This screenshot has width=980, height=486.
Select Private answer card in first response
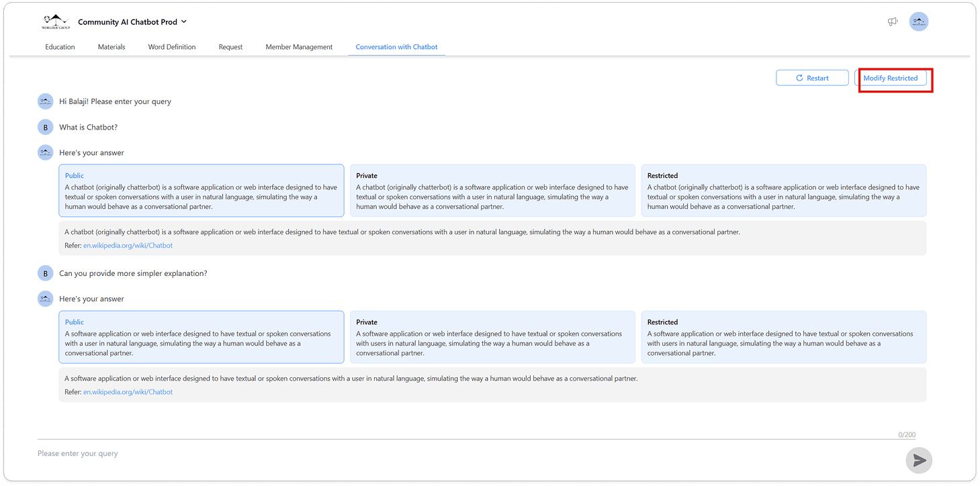[492, 191]
